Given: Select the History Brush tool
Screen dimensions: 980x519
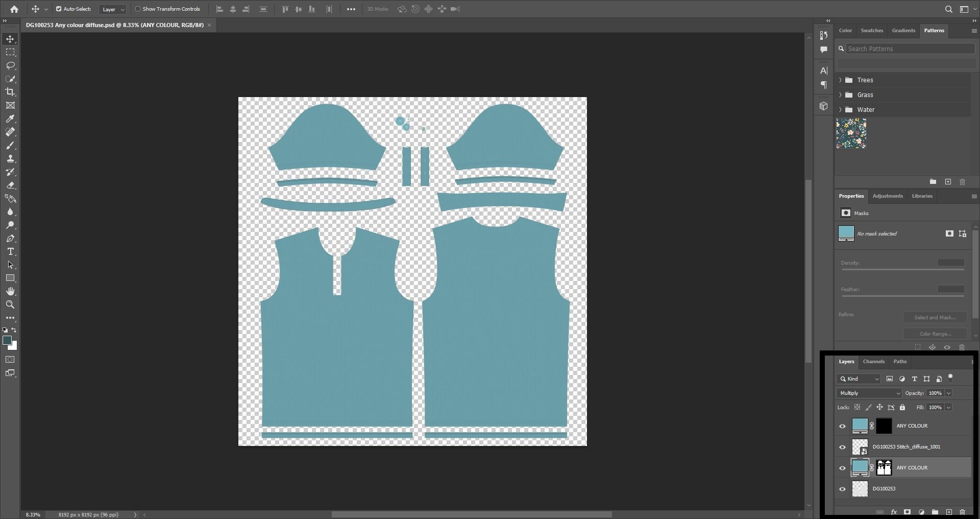Looking at the screenshot, I should [10, 172].
